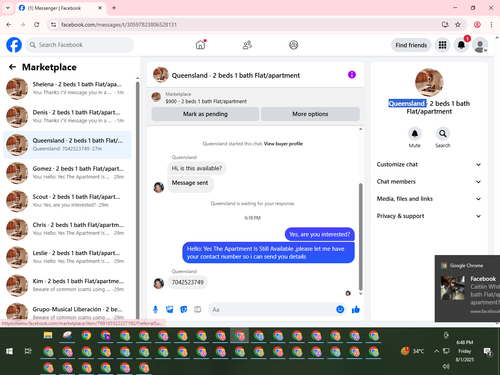
Task: Open File Explorer on taskbar
Action: (x=48, y=335)
